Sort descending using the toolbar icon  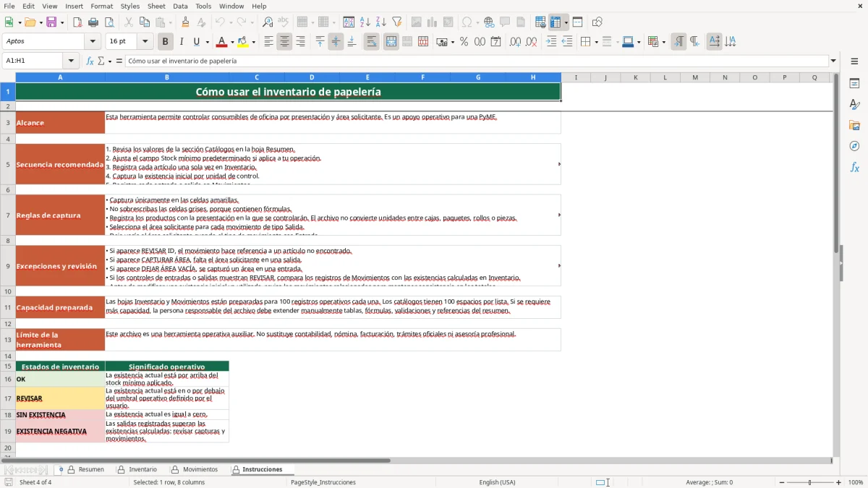click(x=380, y=22)
